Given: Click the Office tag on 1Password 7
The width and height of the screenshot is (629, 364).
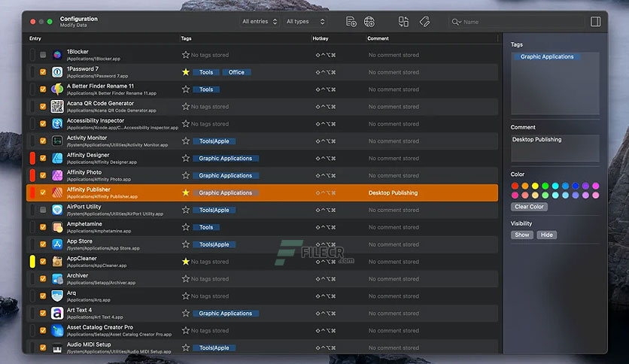Looking at the screenshot, I should click(x=236, y=72).
